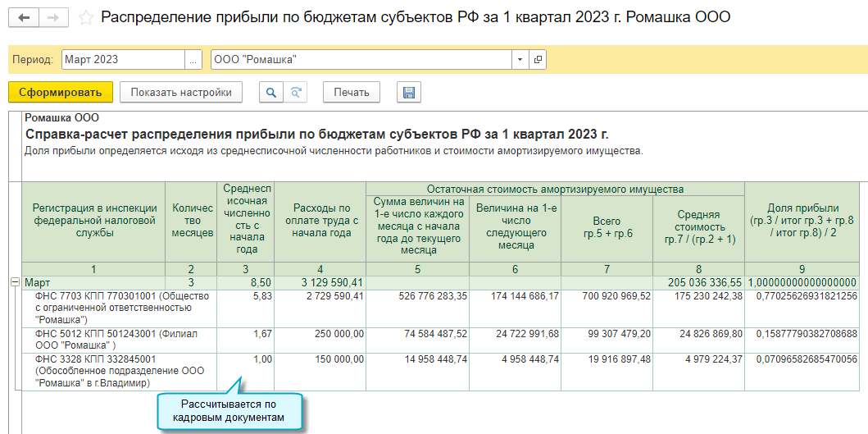Open period picker with ellipsis button

[x=193, y=60]
